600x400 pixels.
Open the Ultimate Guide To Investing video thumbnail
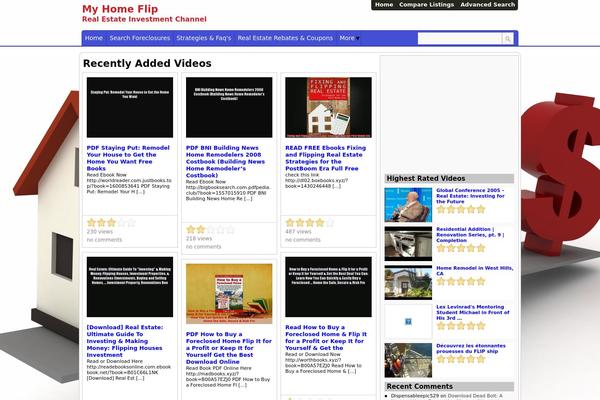point(130,287)
